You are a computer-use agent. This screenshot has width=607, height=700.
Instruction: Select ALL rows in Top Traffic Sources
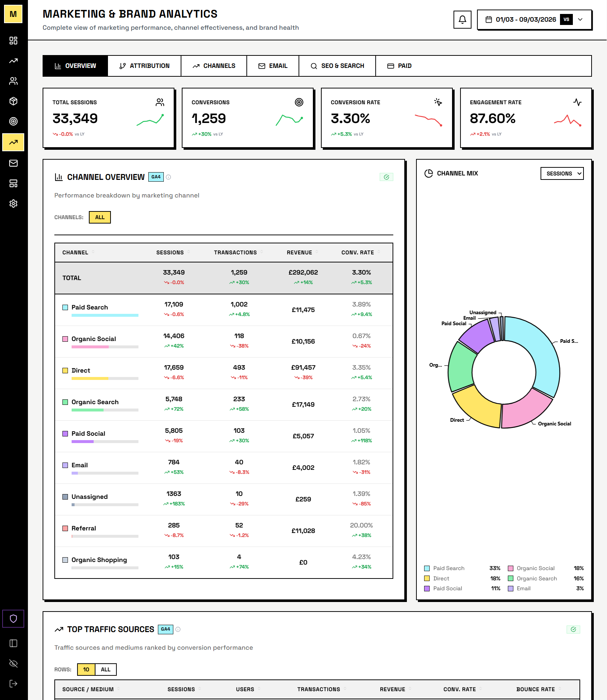point(106,669)
